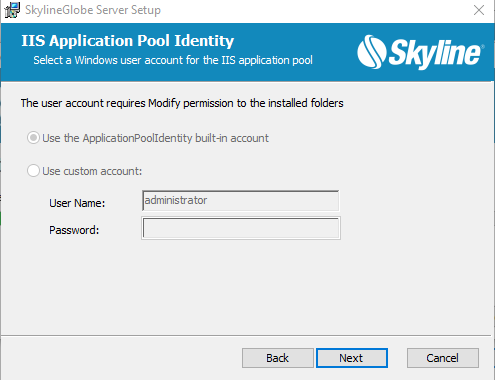Image resolution: width=495 pixels, height=380 pixels.
Task: Click the Skyline logo in the banner
Action: pyautogui.click(x=420, y=52)
